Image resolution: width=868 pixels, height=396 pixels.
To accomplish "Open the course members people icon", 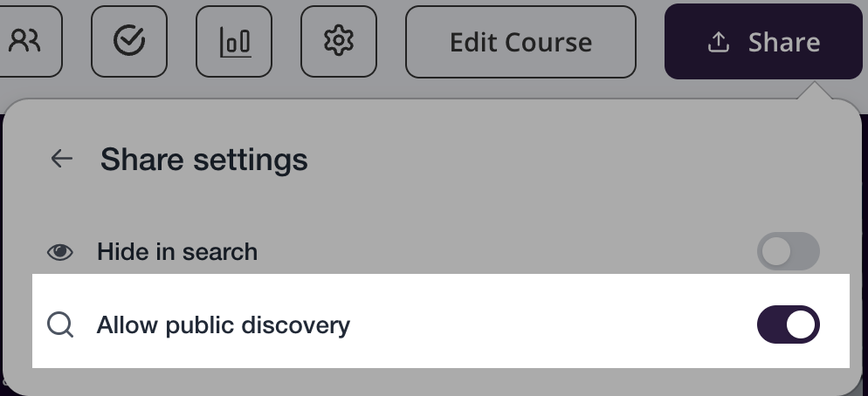I will coord(26,41).
